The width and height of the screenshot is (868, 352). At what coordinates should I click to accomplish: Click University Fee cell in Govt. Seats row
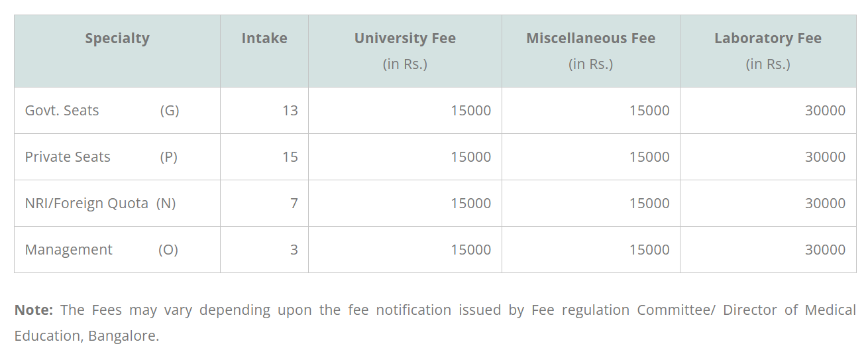[x=470, y=111]
